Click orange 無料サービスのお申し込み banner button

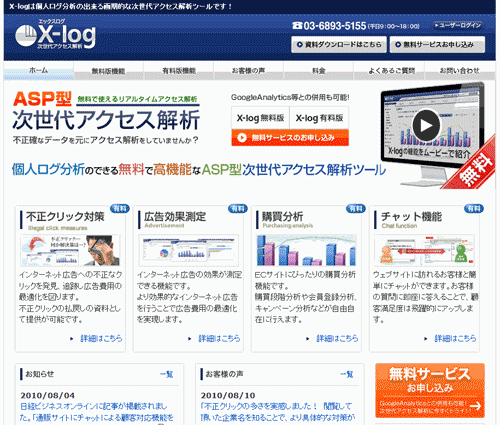click(x=290, y=137)
